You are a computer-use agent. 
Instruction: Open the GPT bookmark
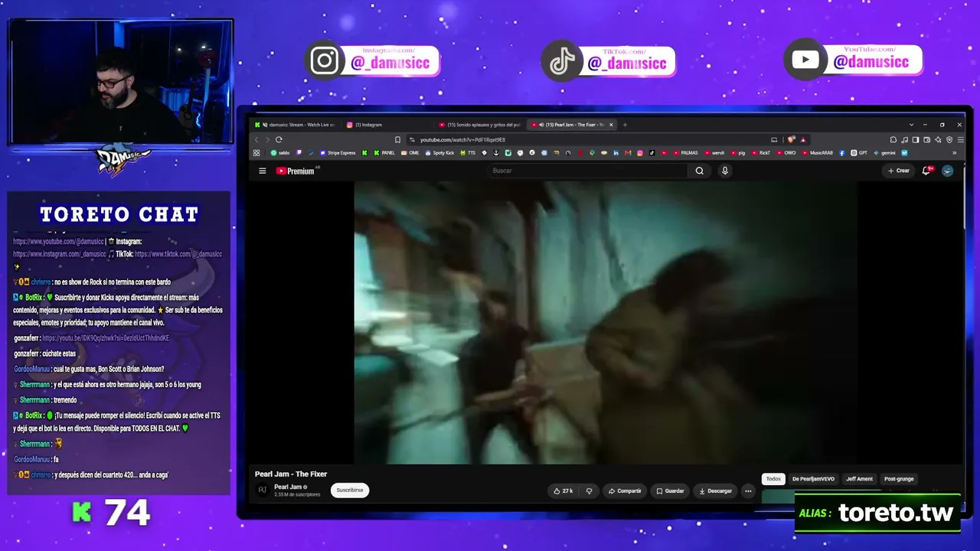[x=859, y=153]
